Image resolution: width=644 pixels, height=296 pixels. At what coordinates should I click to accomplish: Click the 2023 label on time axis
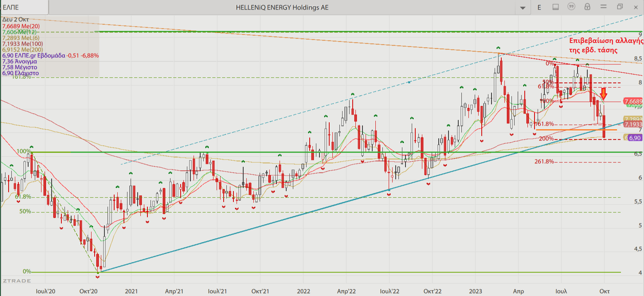(x=475, y=291)
